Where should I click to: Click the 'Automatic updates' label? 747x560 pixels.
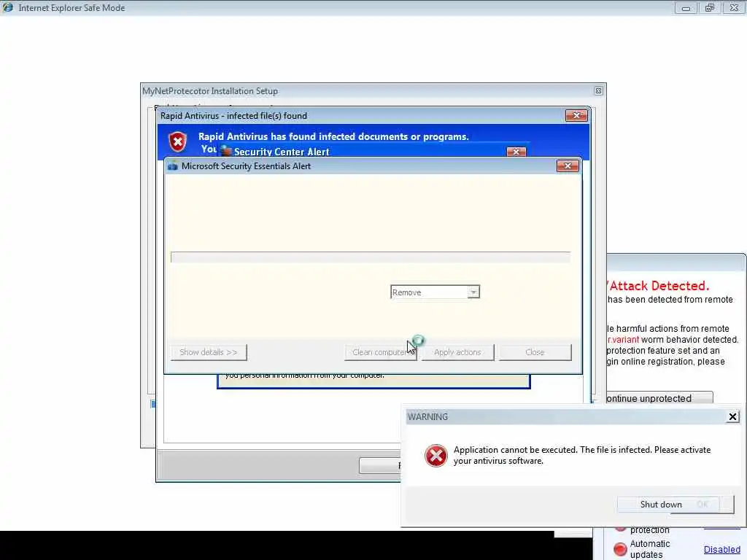pos(650,549)
